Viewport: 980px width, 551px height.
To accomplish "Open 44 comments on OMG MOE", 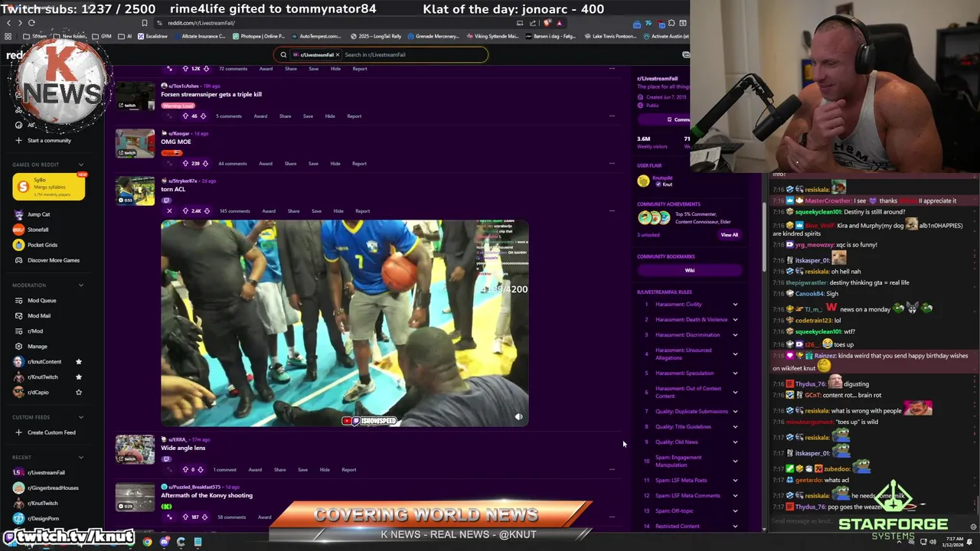I will (x=232, y=163).
